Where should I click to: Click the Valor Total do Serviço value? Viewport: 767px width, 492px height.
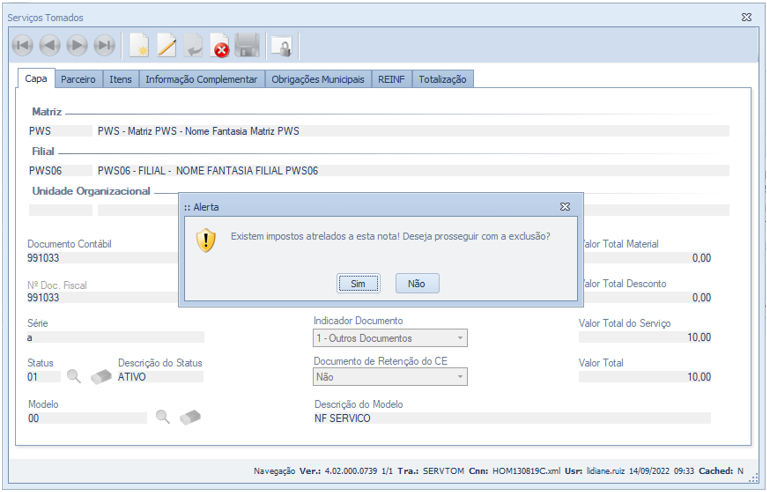pyautogui.click(x=645, y=337)
